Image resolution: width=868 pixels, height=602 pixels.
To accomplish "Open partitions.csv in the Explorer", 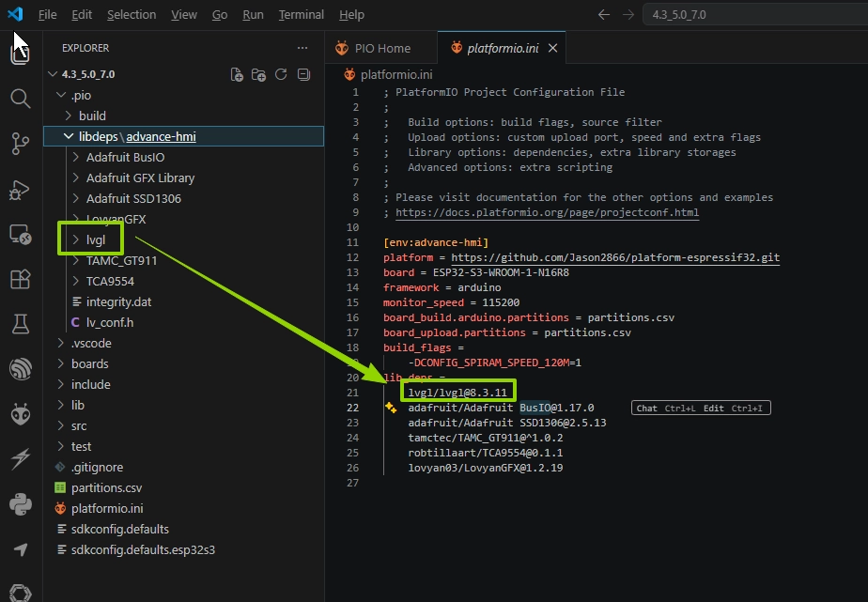I will (x=182, y=487).
